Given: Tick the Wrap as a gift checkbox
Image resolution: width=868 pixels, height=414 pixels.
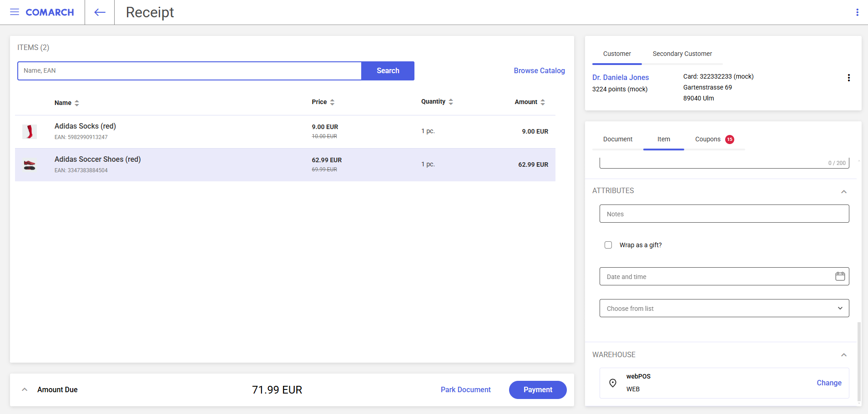Looking at the screenshot, I should (608, 245).
